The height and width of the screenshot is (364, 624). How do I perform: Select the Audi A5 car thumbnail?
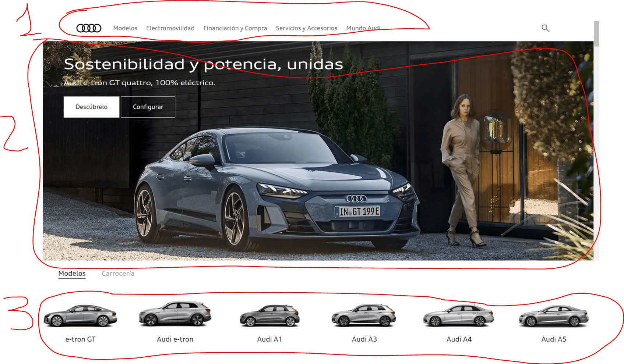(554, 316)
